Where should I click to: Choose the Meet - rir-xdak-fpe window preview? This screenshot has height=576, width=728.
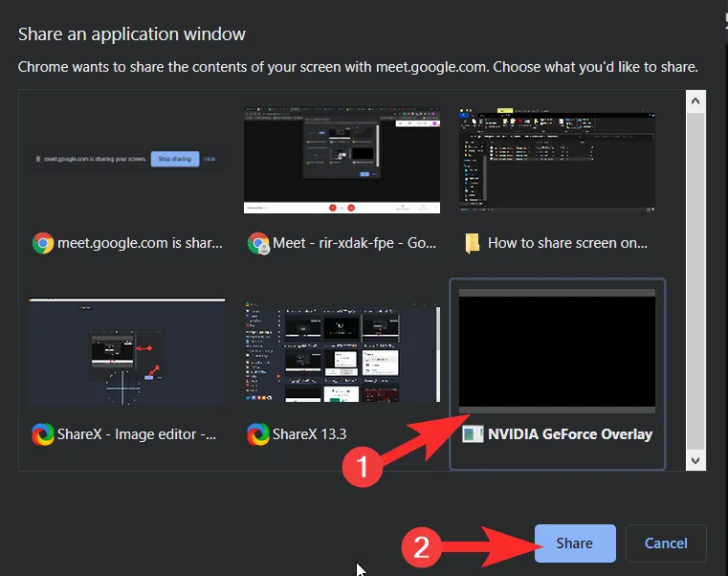tap(342, 160)
